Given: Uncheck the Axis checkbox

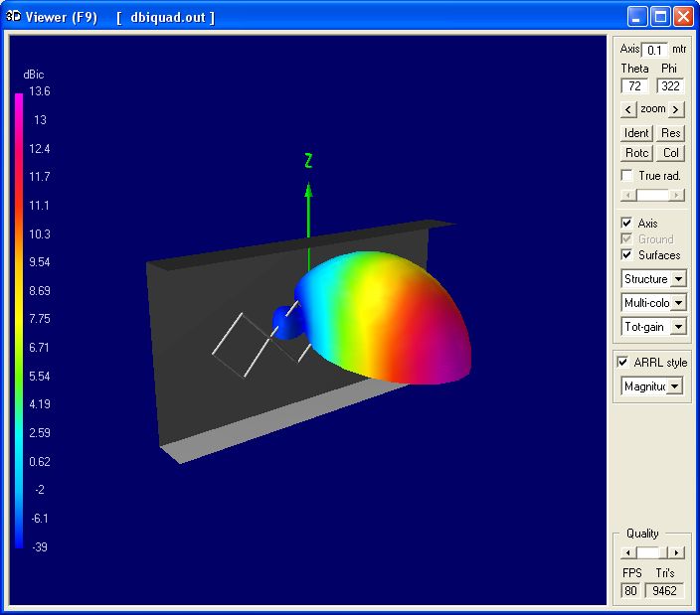Looking at the screenshot, I should point(627,224).
